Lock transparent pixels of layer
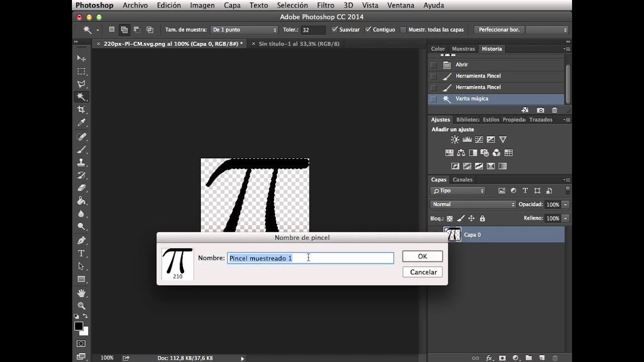Image resolution: width=644 pixels, height=362 pixels. [x=450, y=219]
